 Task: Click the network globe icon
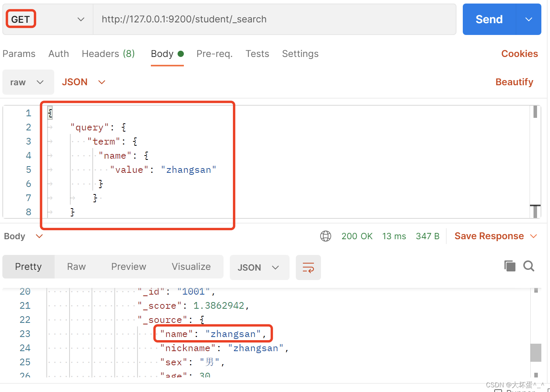pos(326,236)
